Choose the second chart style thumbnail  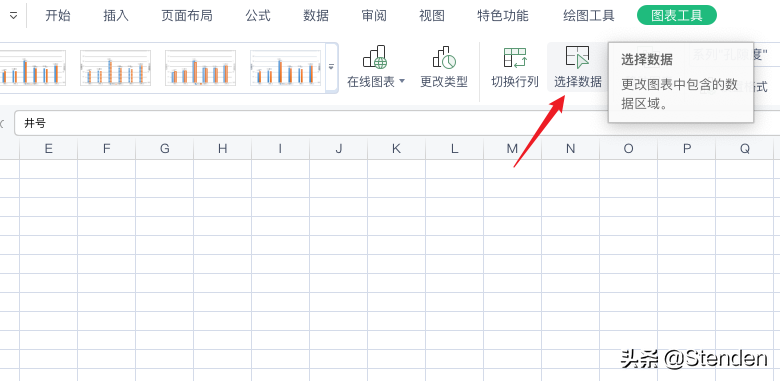coord(115,68)
